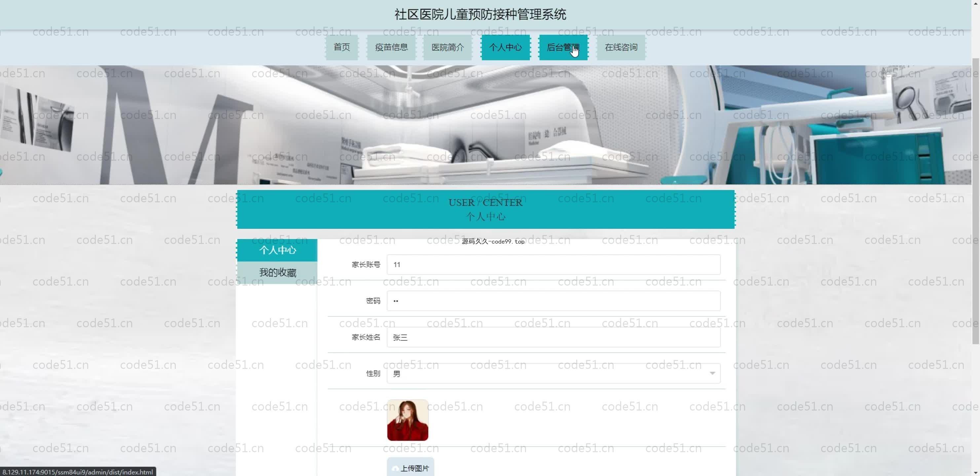
Task: Go to 疫苗信息 page
Action: pyautogui.click(x=391, y=47)
